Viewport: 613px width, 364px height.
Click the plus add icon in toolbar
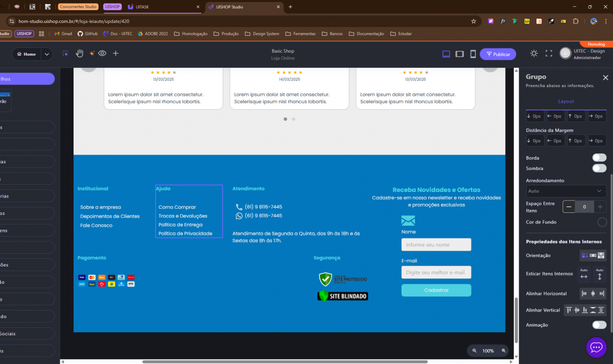click(x=115, y=53)
